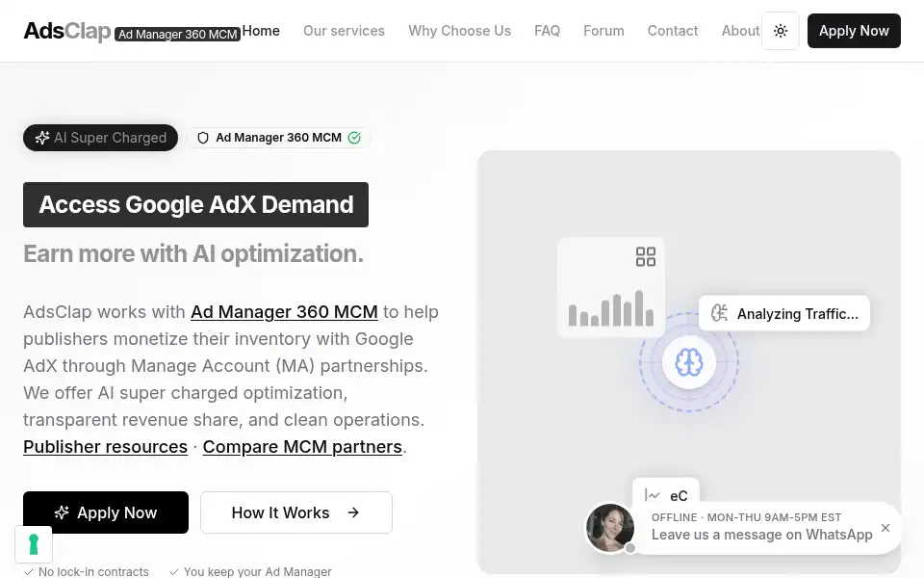Click the sparkle icon in AI Super Charged
Screen dimensions: 924x578
coord(41,138)
